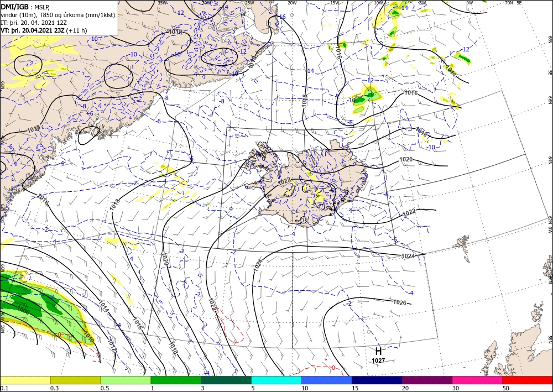Click the red 0 isotherm label near the bottom

coord(333,367)
